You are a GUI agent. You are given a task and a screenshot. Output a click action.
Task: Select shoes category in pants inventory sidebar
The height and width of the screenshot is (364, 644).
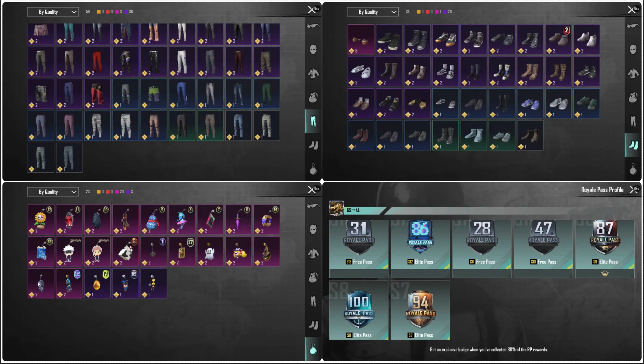point(313,145)
